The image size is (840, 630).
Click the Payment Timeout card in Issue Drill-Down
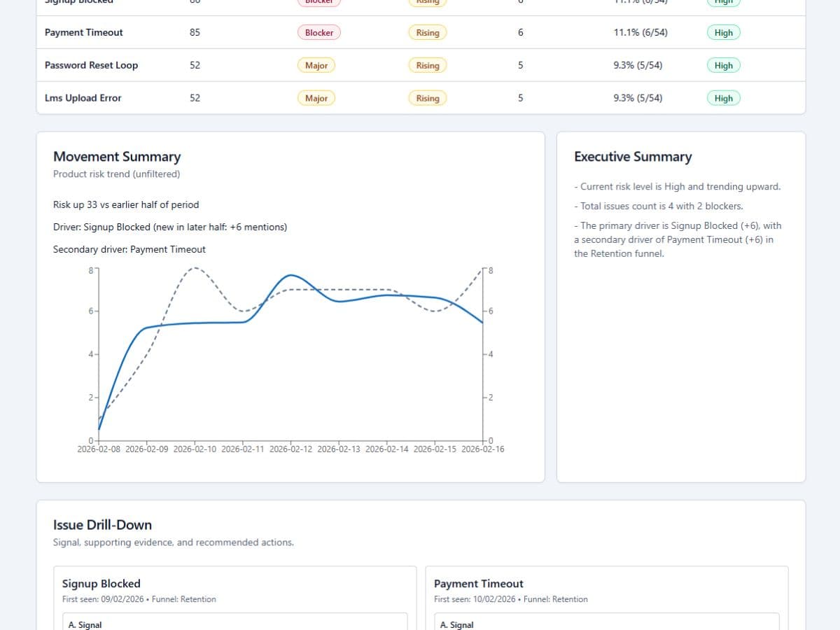point(478,583)
